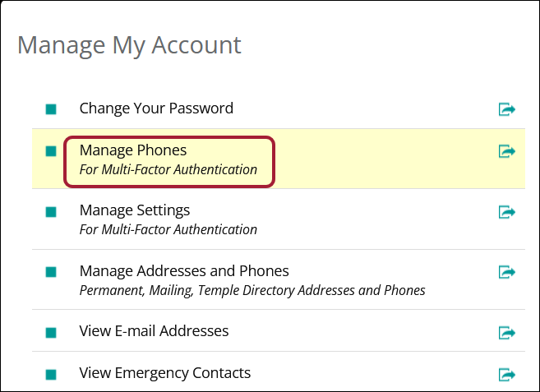Click the share icon beside View E-mail Addresses
This screenshot has height=392, width=540.
[x=507, y=332]
